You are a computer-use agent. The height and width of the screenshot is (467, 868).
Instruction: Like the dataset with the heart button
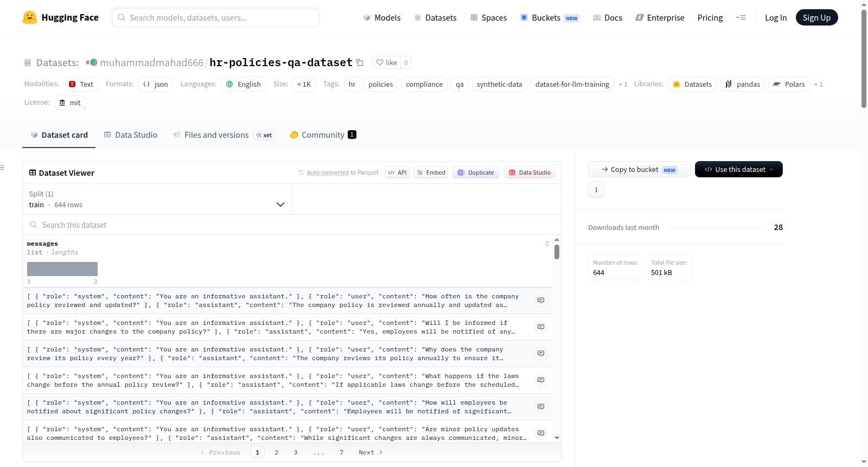386,62
